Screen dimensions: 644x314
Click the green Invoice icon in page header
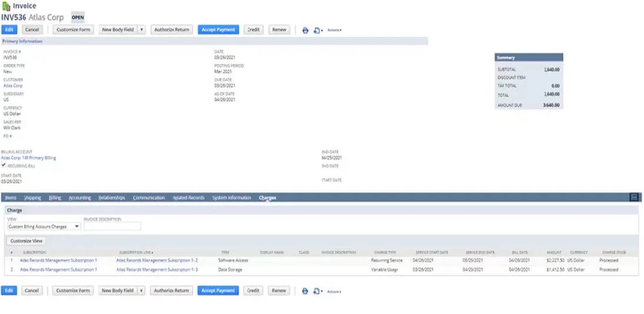6,6
